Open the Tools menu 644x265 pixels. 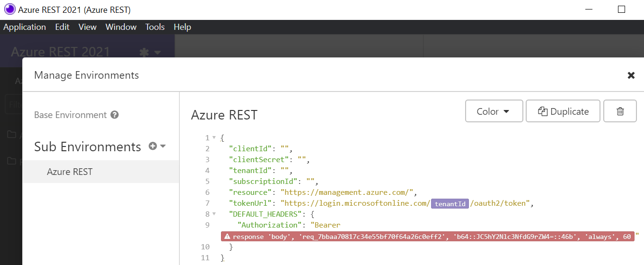point(155,27)
